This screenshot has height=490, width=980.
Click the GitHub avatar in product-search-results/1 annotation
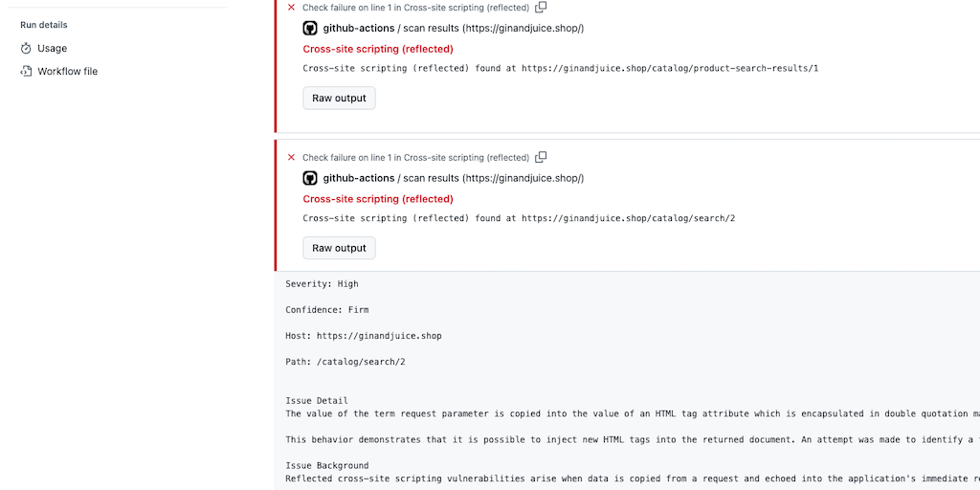[x=310, y=28]
